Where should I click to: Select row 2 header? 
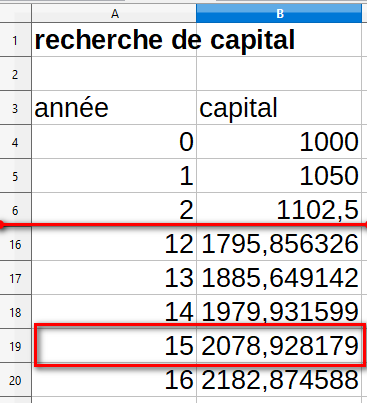pos(15,74)
